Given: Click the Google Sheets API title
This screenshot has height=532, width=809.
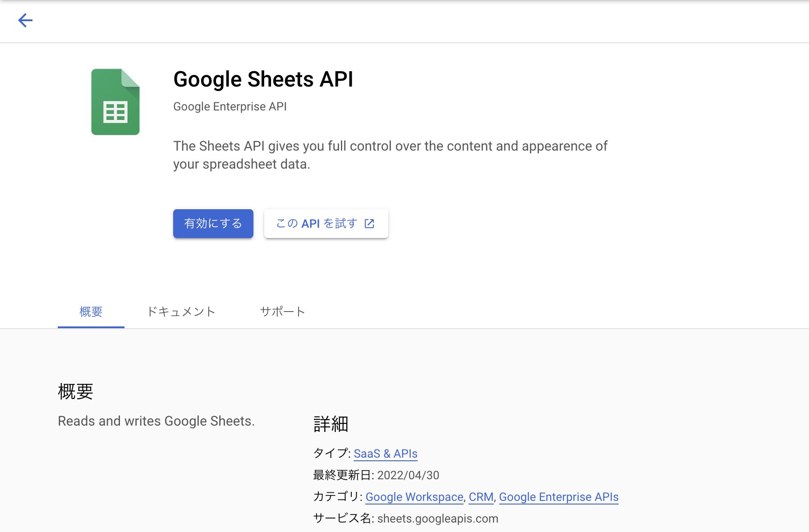Looking at the screenshot, I should (263, 79).
